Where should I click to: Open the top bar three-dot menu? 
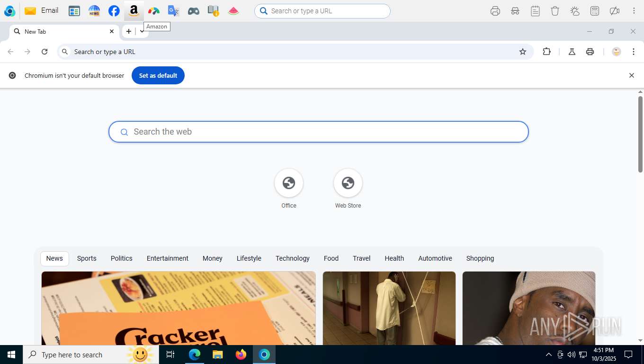tap(634, 11)
